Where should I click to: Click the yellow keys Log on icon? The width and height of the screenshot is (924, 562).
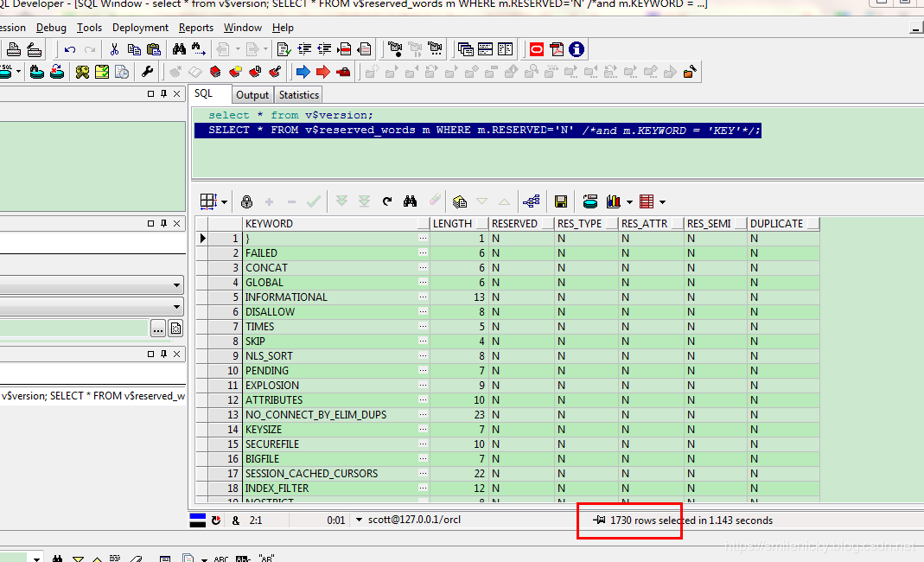pyautogui.click(x=82, y=72)
